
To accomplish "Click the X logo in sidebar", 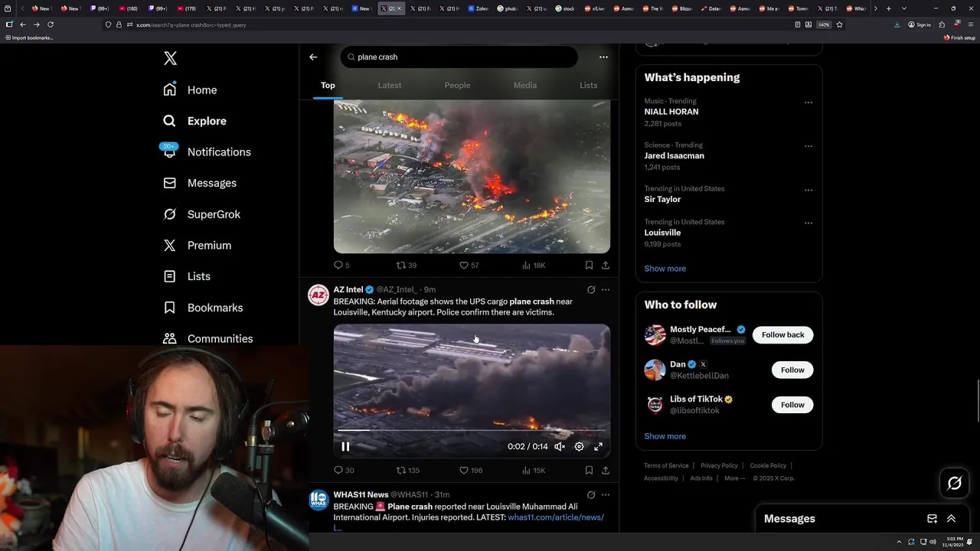I will coord(170,58).
